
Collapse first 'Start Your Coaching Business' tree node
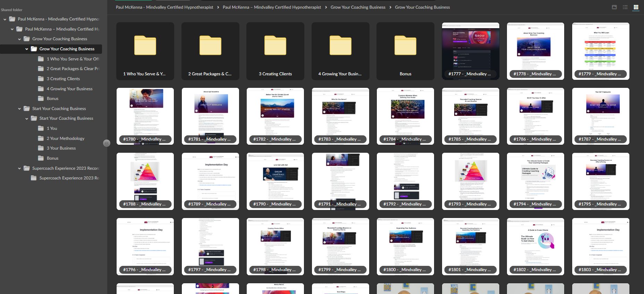click(x=19, y=109)
